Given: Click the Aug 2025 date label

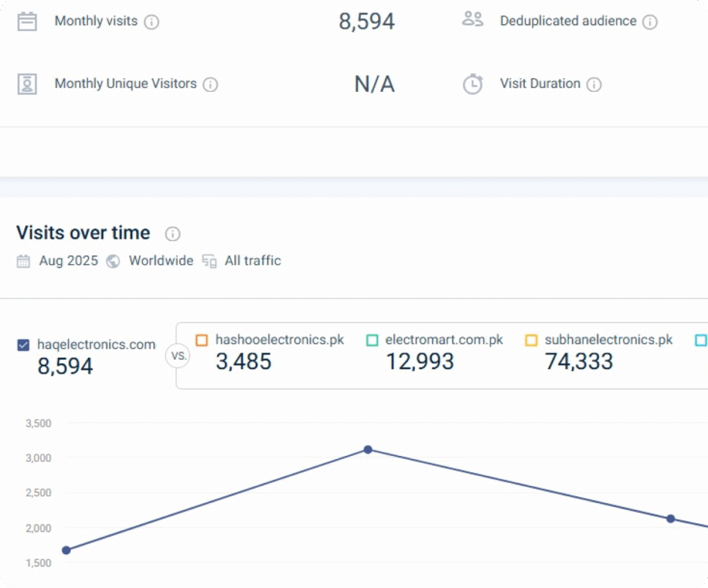Looking at the screenshot, I should coord(68,261).
